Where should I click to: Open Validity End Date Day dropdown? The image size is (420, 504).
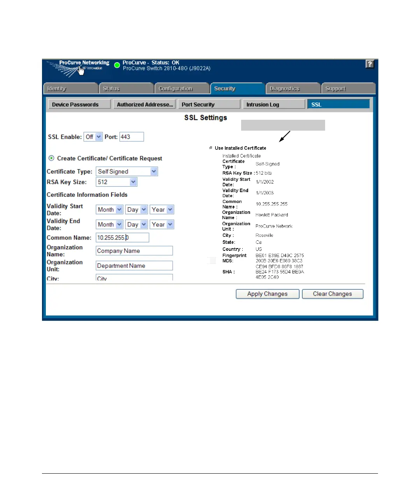pyautogui.click(x=136, y=224)
